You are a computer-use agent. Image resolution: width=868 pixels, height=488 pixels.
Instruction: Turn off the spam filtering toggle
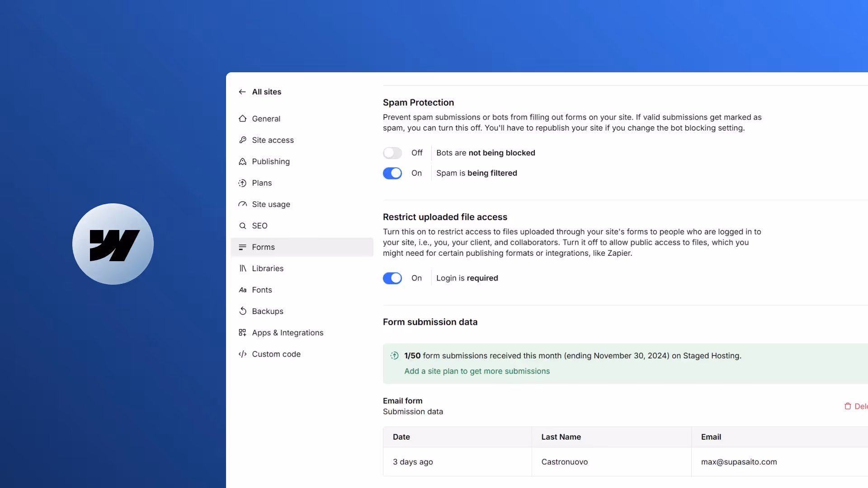392,173
